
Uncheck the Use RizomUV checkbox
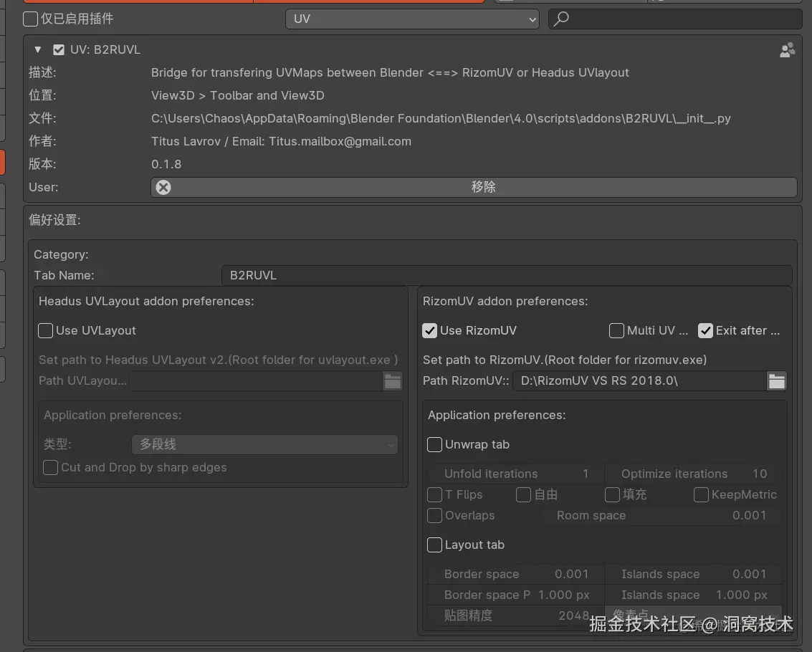point(430,330)
